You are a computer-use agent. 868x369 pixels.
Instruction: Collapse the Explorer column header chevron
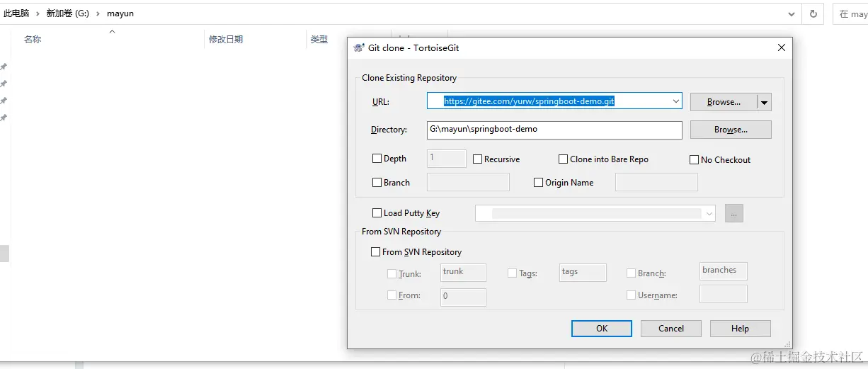pos(112,31)
